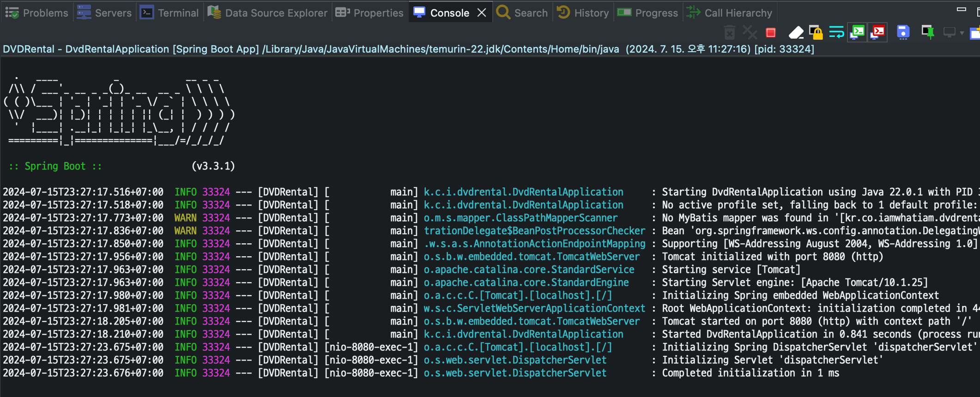Image resolution: width=980 pixels, height=397 pixels.
Task: Open the Data Source Explorer tab
Action: [267, 13]
